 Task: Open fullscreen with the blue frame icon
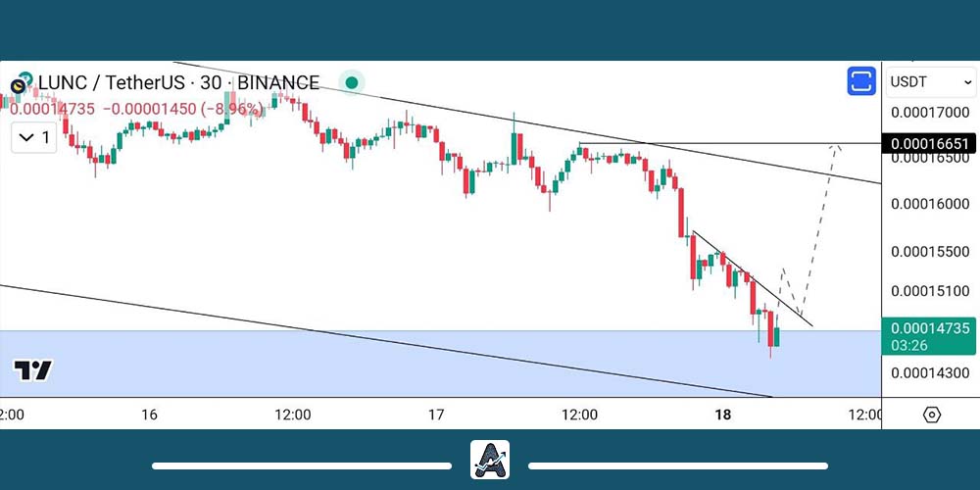(x=861, y=81)
